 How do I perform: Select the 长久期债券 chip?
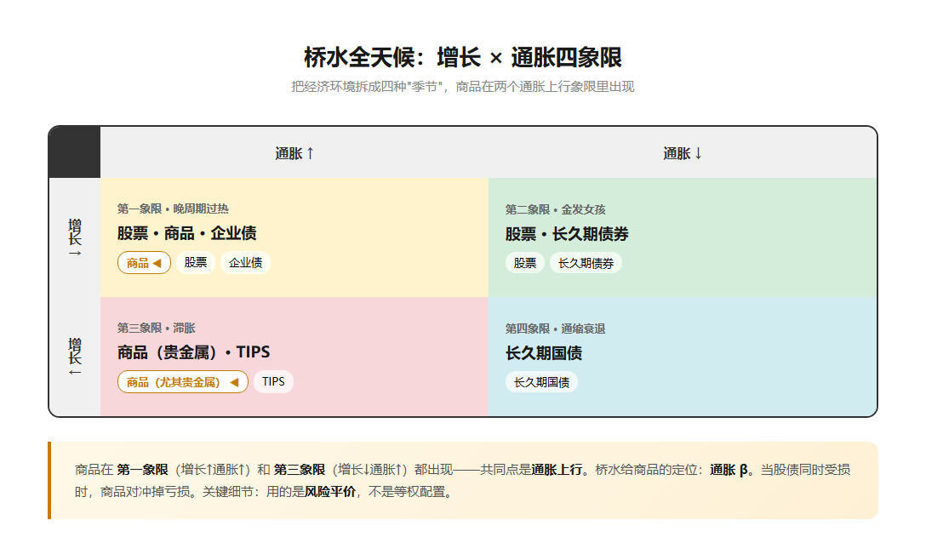point(586,264)
